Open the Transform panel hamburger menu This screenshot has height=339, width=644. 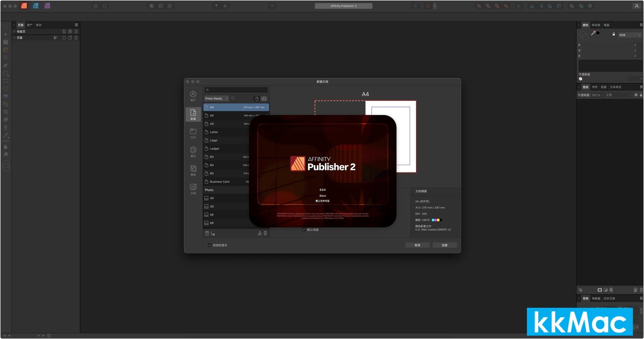pyautogui.click(x=641, y=298)
